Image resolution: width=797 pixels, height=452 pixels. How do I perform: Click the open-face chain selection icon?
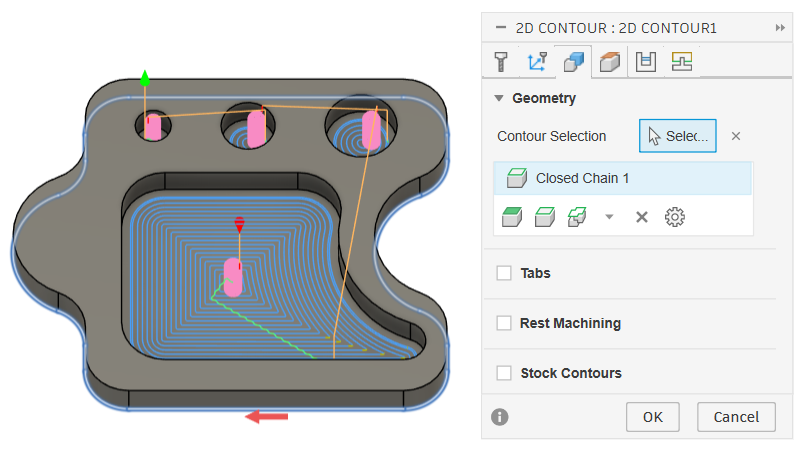click(x=544, y=217)
